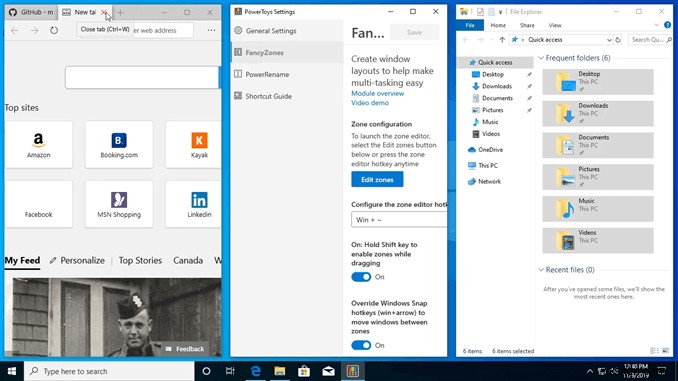Viewport: 678px width, 381px height.
Task: Switch File Explorer to details view
Action: tap(655, 351)
